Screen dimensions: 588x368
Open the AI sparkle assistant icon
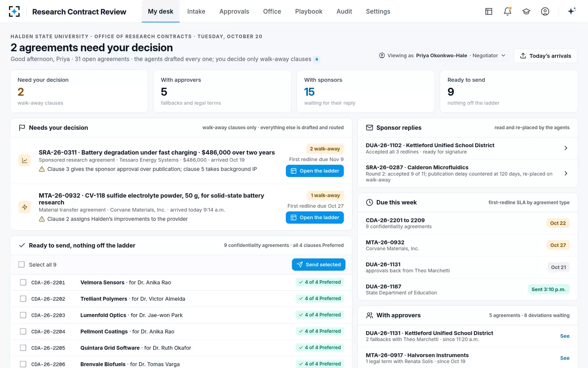pyautogui.click(x=572, y=11)
